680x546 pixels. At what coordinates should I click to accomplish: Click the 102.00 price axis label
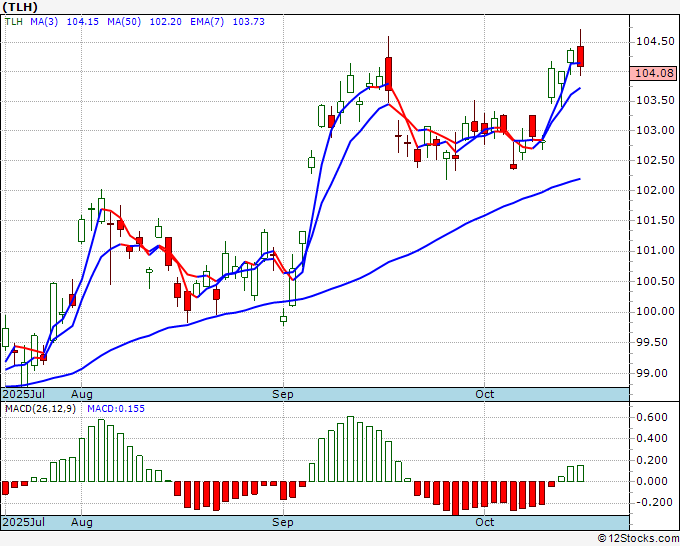point(655,190)
